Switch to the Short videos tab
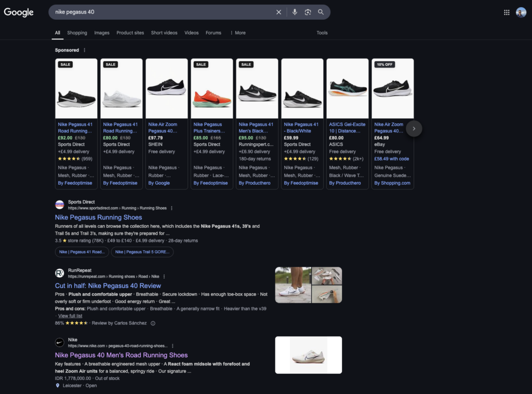Image resolution: width=532 pixels, height=394 pixels. pyautogui.click(x=164, y=33)
